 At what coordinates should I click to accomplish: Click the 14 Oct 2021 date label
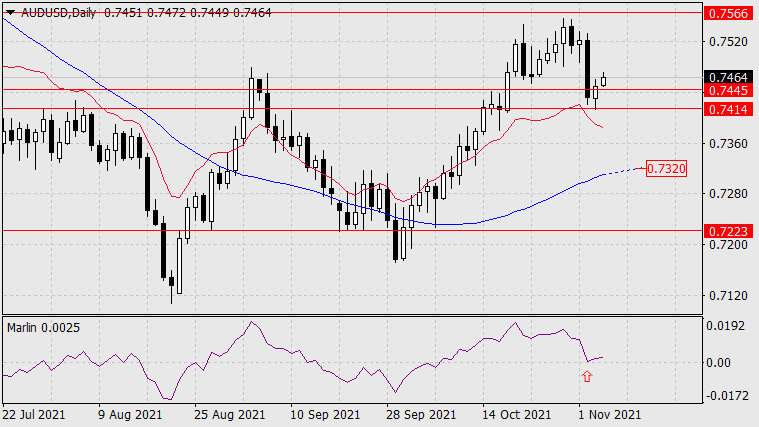point(516,415)
